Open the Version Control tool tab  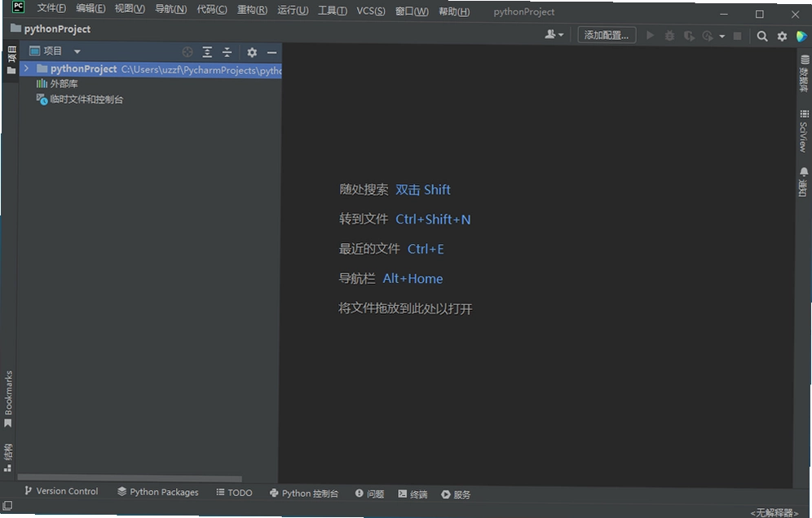click(x=61, y=490)
